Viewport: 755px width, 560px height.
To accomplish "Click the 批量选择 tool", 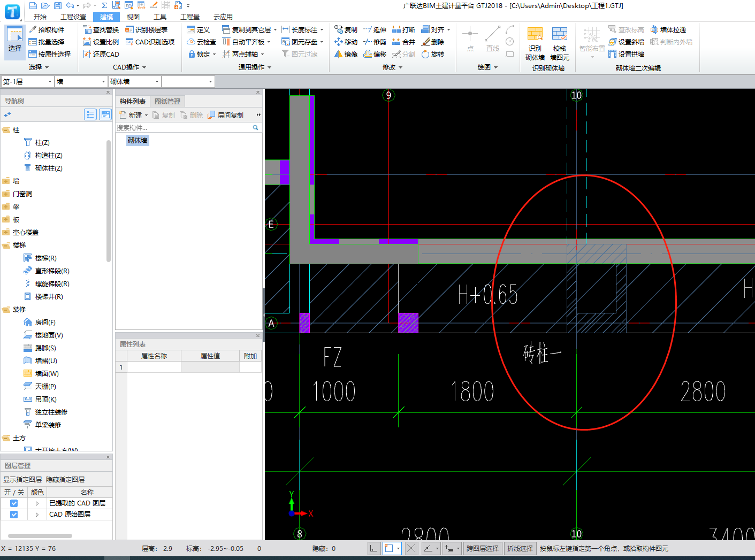I will point(46,42).
